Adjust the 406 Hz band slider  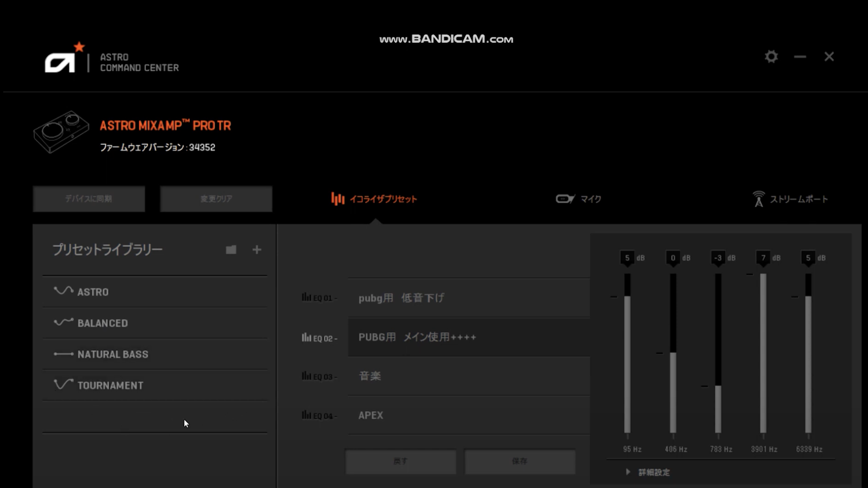click(673, 354)
